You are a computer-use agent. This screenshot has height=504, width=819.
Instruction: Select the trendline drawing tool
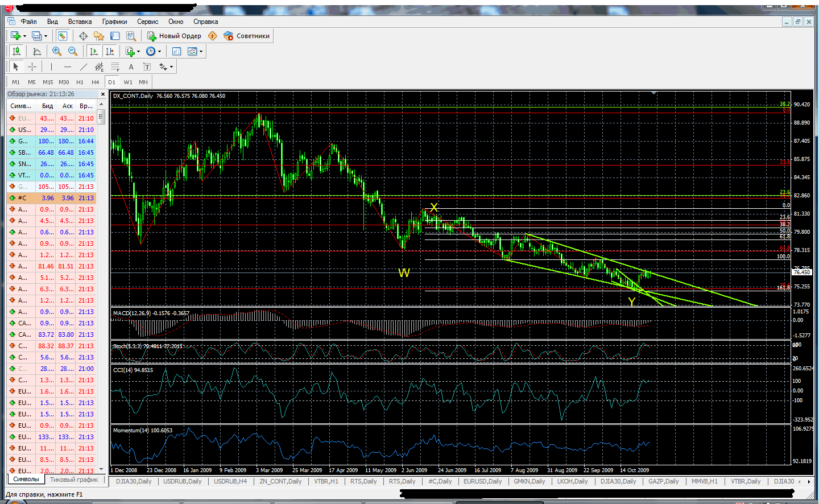[83, 67]
